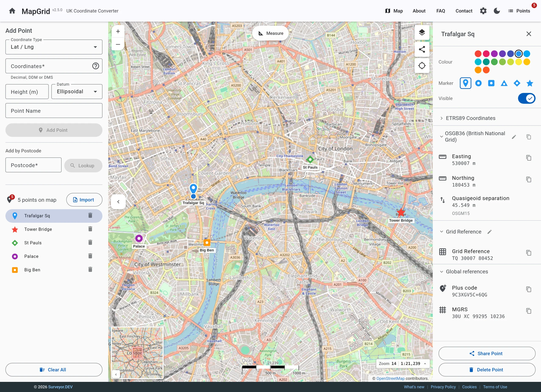541x392 pixels.
Task: Copy the Easting value
Action: (529, 158)
